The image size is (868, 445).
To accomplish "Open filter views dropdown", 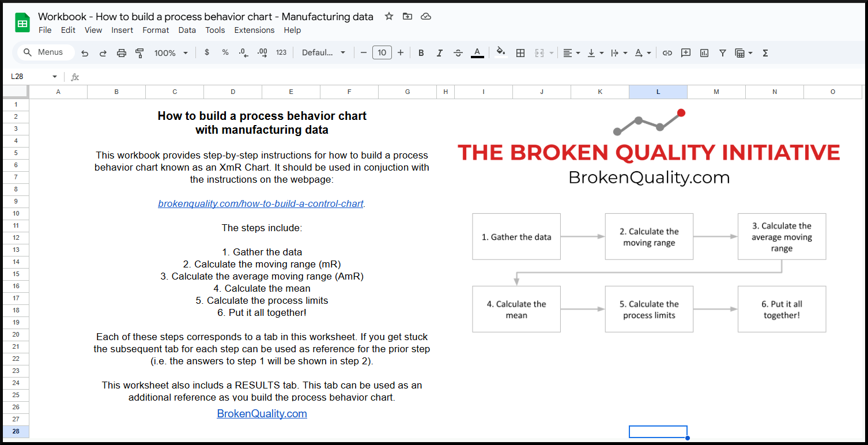I will pos(744,53).
